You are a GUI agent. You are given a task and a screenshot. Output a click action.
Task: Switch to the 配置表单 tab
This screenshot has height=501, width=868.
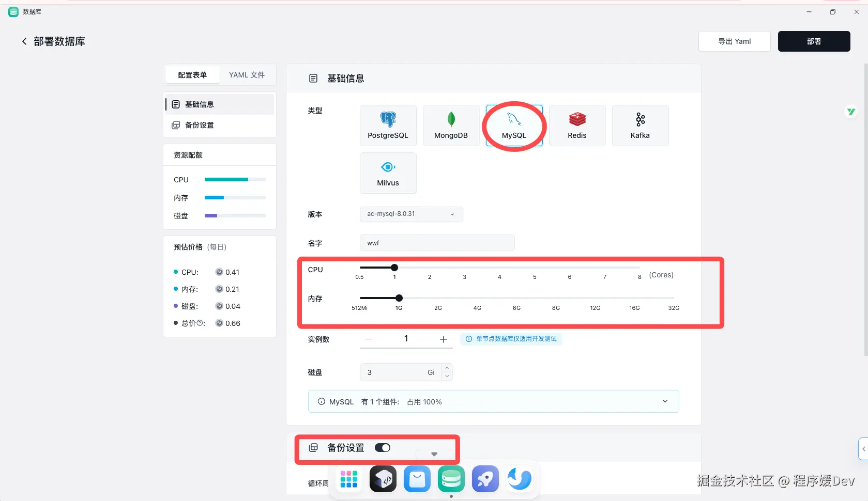click(x=192, y=75)
